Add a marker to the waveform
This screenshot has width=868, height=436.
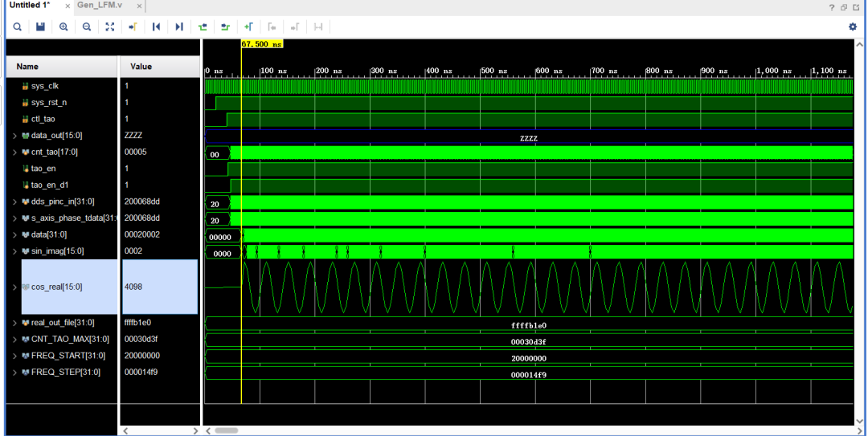248,26
